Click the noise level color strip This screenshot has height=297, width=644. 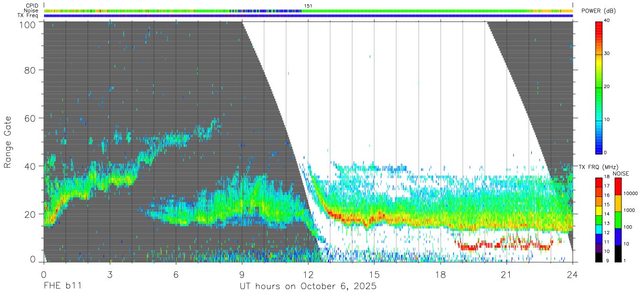308,10
